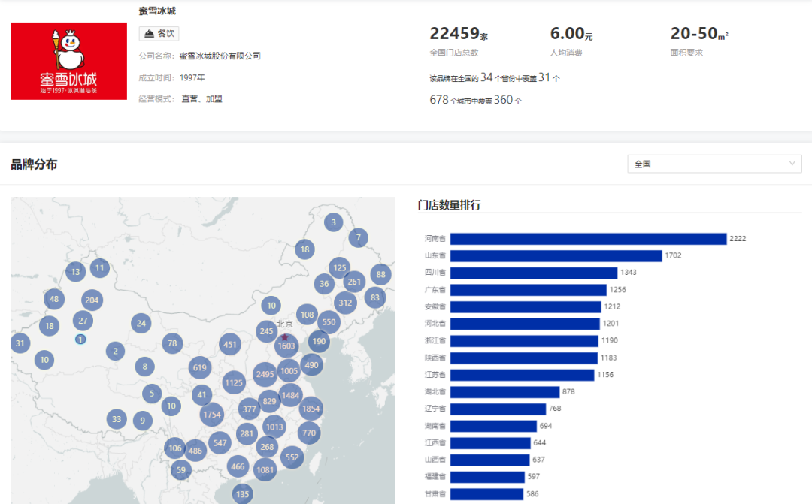The width and height of the screenshot is (812, 504).
Task: Click the 甘肃省 label in the ranking
Action: pos(435,494)
